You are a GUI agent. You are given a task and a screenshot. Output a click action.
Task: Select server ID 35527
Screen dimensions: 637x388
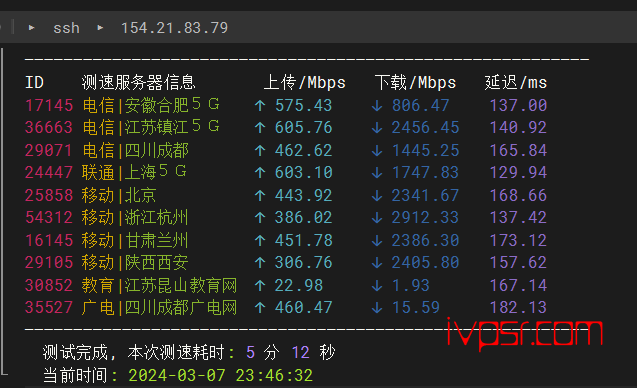coord(49,308)
